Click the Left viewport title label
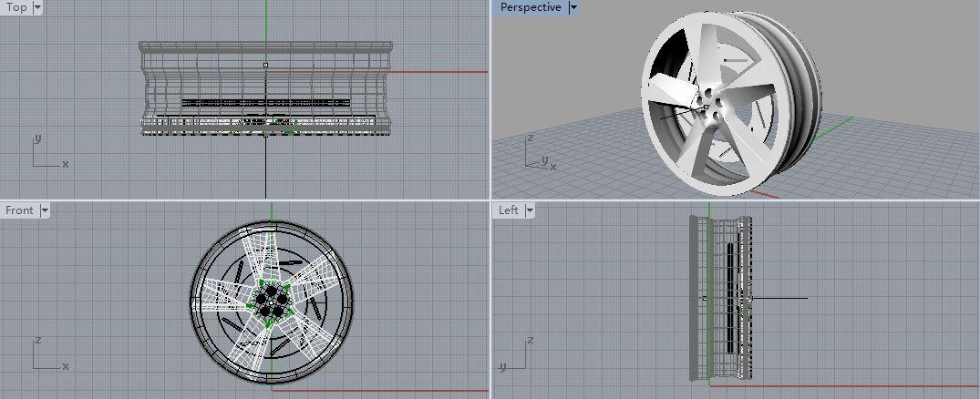The image size is (980, 399). click(508, 210)
